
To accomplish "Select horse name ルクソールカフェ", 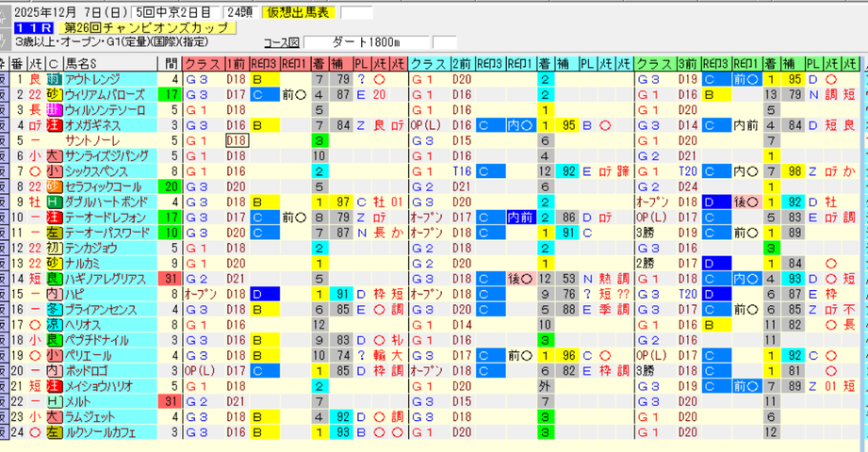I will [100, 432].
